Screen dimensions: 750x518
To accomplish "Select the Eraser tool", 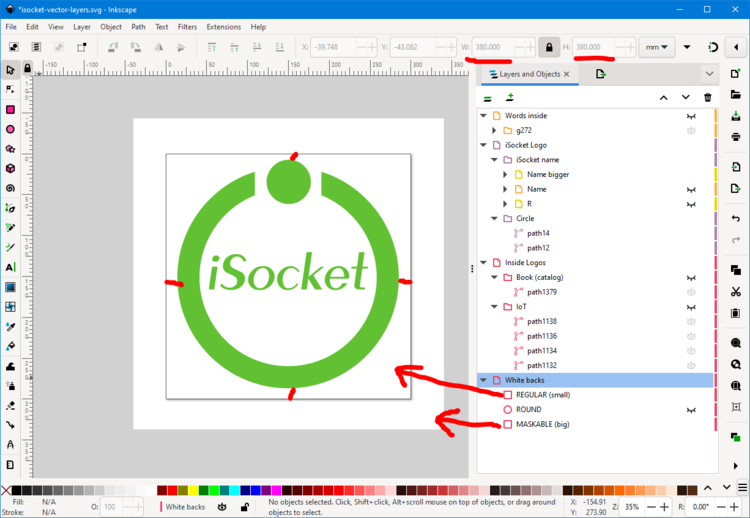I will coord(10,405).
